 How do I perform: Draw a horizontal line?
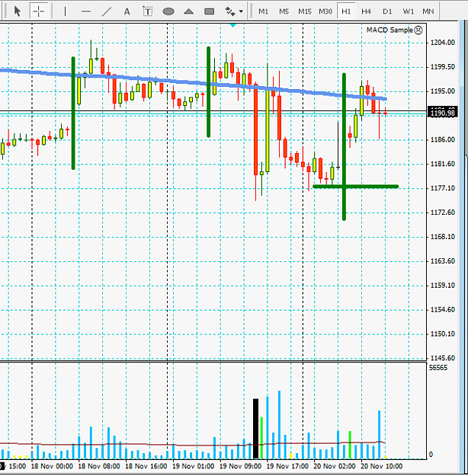(86, 11)
